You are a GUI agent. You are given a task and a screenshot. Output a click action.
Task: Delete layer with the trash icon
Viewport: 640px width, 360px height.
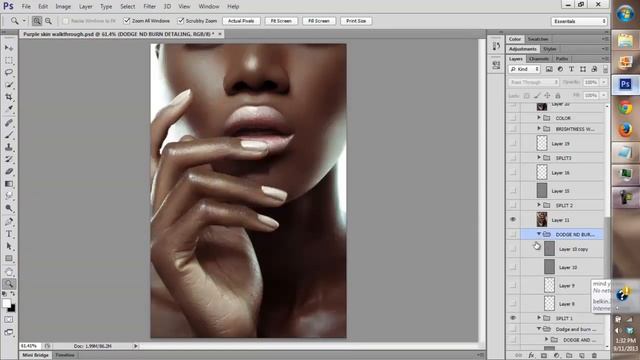tap(594, 356)
